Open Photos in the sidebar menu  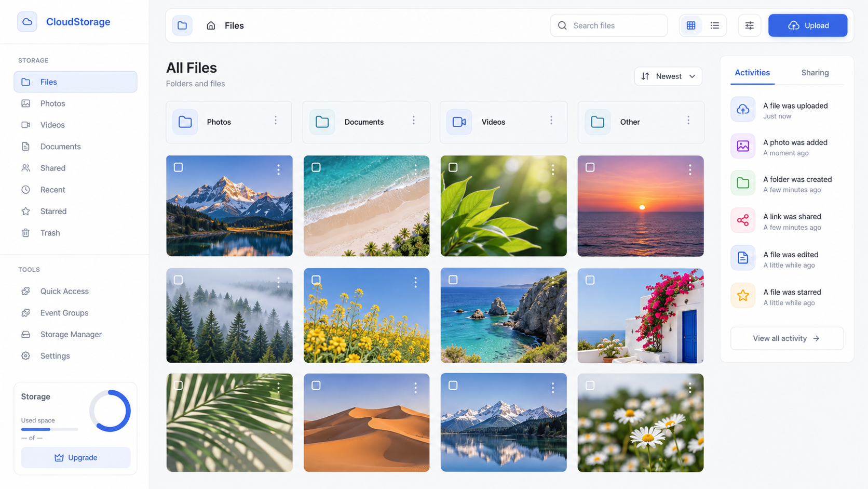tap(75, 103)
